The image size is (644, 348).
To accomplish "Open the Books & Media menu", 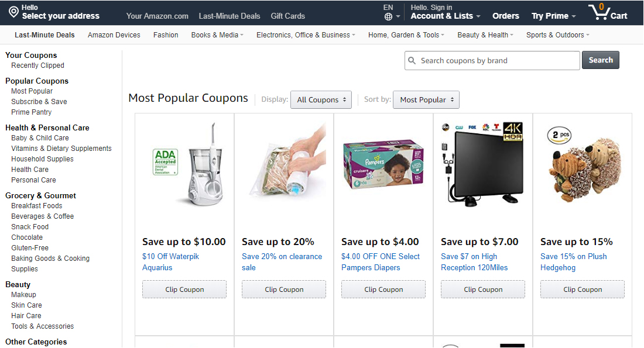I will (x=217, y=35).
